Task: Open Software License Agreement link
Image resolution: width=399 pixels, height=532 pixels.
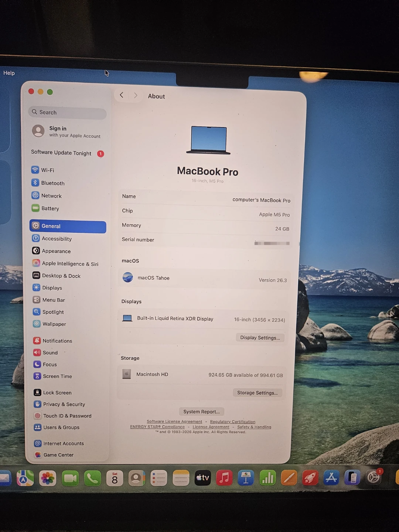Action: (174, 422)
